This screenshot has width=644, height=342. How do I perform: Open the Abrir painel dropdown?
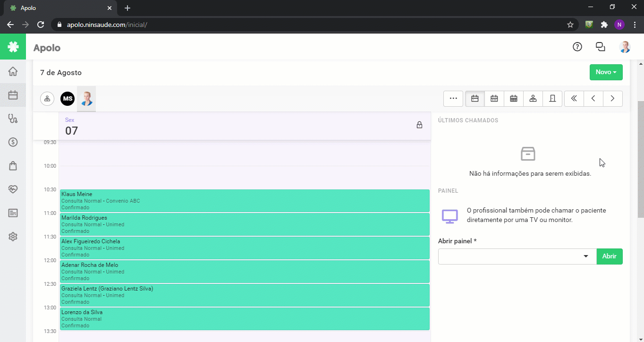pyautogui.click(x=517, y=256)
